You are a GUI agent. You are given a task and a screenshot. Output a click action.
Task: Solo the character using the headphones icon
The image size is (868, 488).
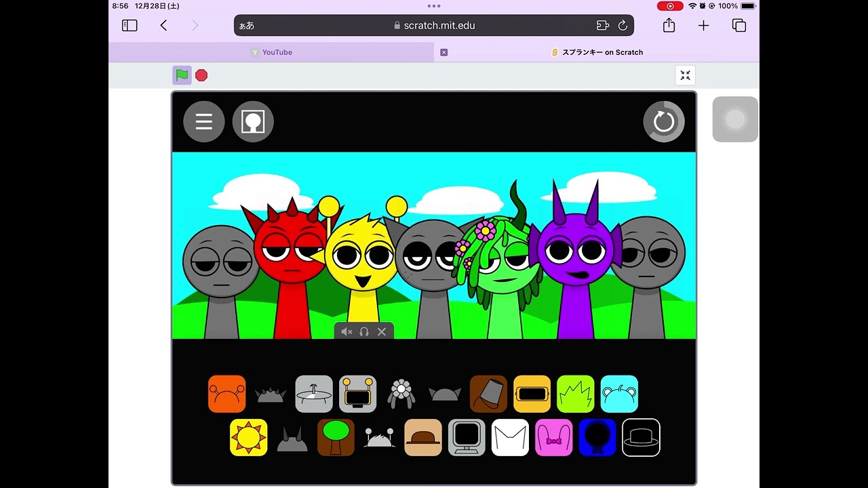click(x=364, y=331)
